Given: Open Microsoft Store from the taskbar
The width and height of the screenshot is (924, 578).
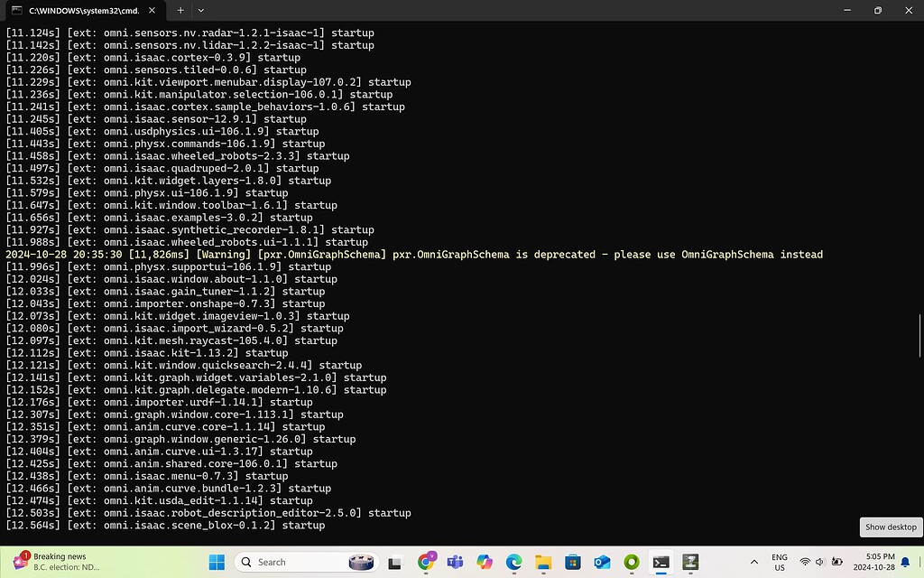Looking at the screenshot, I should click(573, 562).
